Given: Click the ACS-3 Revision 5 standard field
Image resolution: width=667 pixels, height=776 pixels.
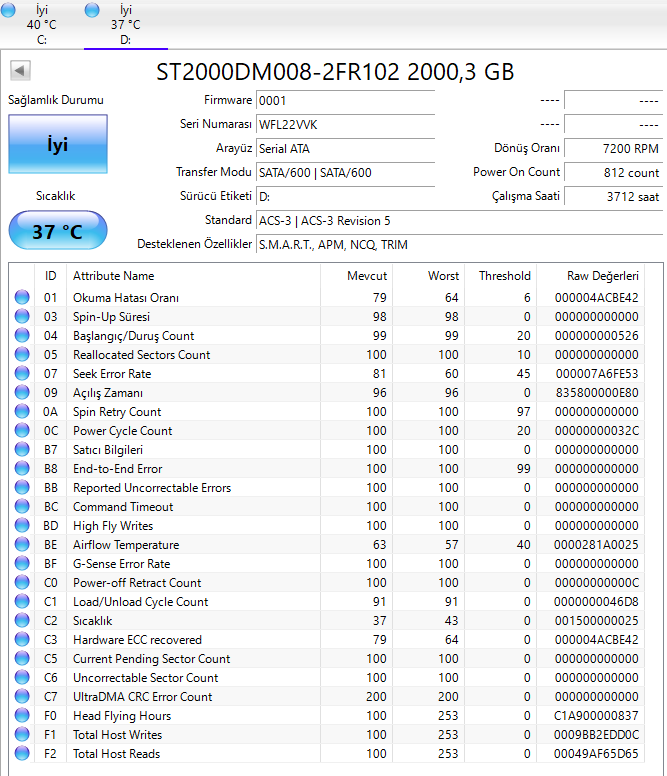Looking at the screenshot, I should [x=459, y=220].
